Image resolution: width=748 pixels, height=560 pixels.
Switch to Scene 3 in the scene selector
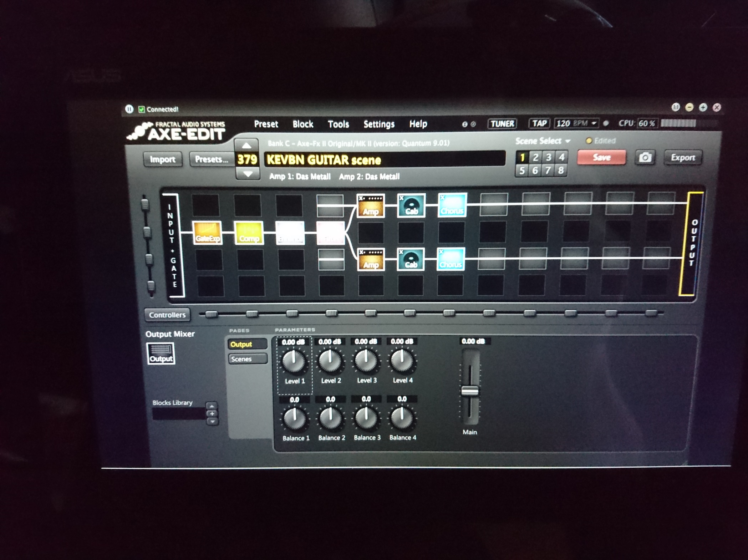click(x=549, y=157)
